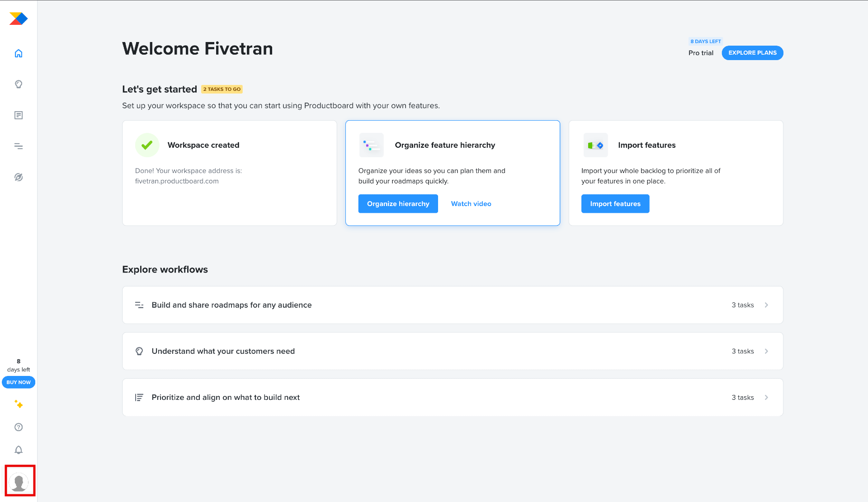Click the Buy Now button

pos(19,382)
